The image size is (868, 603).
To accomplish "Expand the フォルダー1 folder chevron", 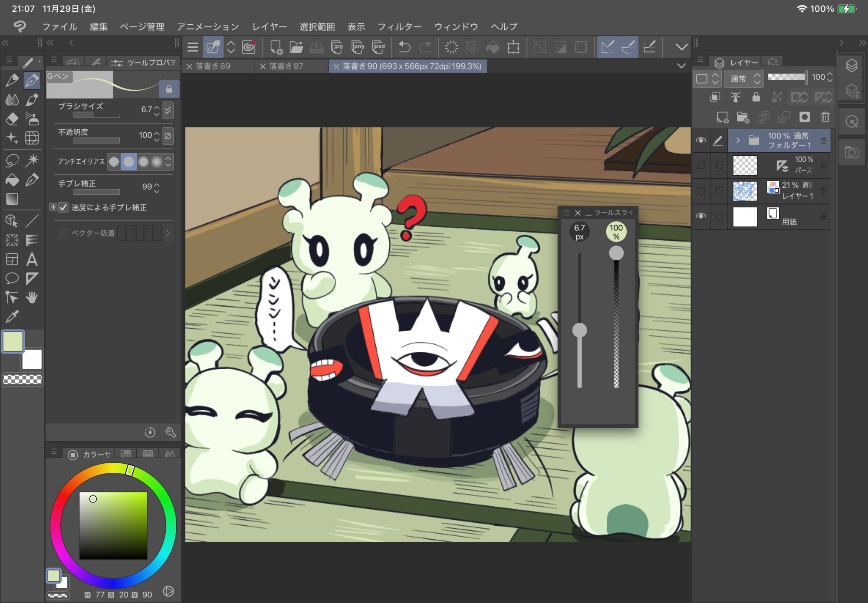I will point(738,141).
